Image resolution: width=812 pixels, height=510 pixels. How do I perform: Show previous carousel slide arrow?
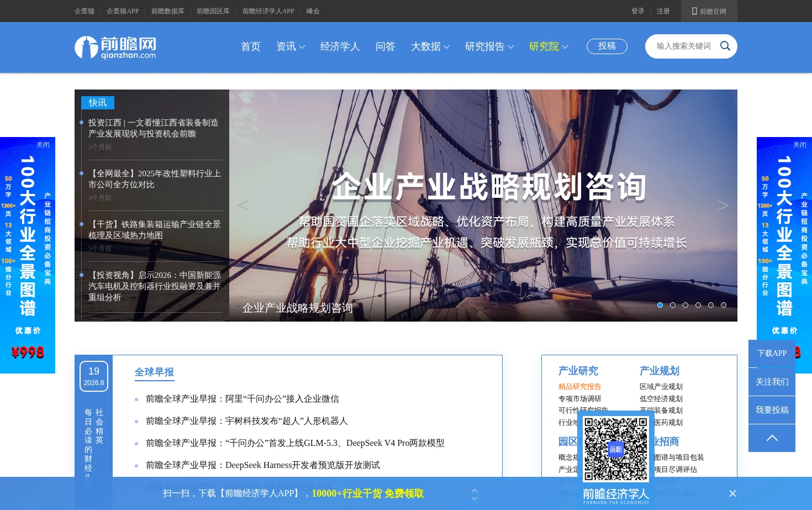click(243, 205)
